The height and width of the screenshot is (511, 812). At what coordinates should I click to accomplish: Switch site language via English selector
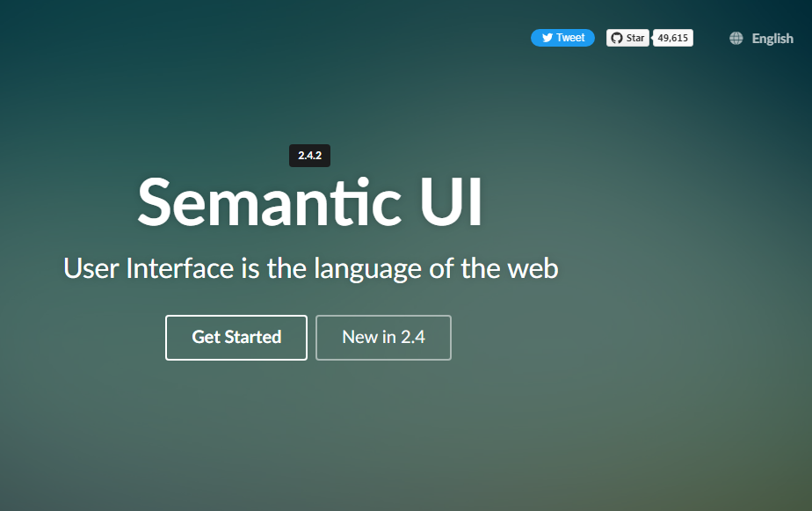click(772, 38)
